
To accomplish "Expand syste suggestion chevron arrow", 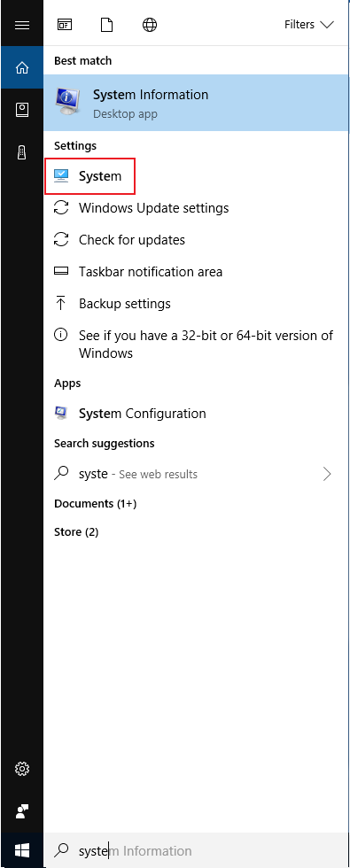I will 327,474.
